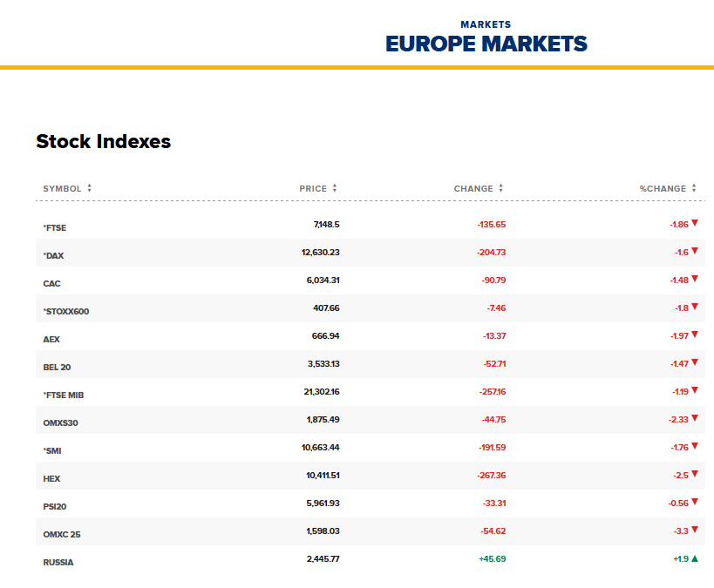The width and height of the screenshot is (714, 588).
Task: Select the SMI price 10,663.44
Action: pyautogui.click(x=321, y=448)
